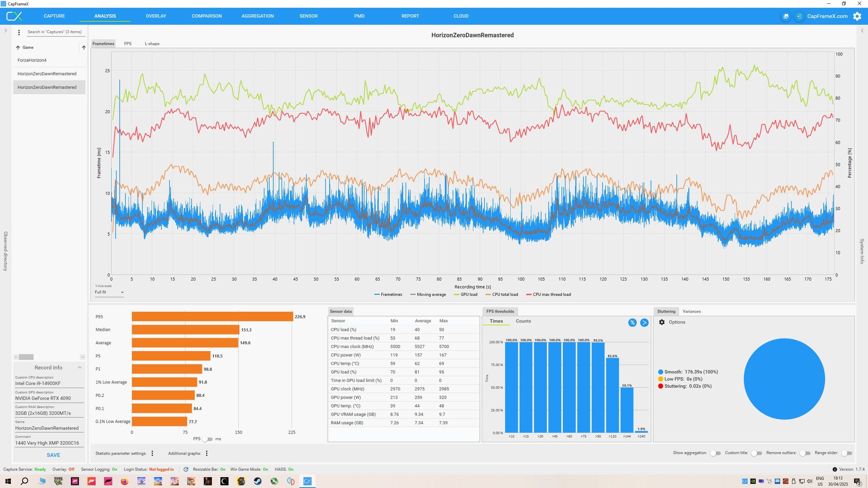868x488 pixels.
Task: Open the red Forza Horizon taskbar icon
Action: [91, 481]
